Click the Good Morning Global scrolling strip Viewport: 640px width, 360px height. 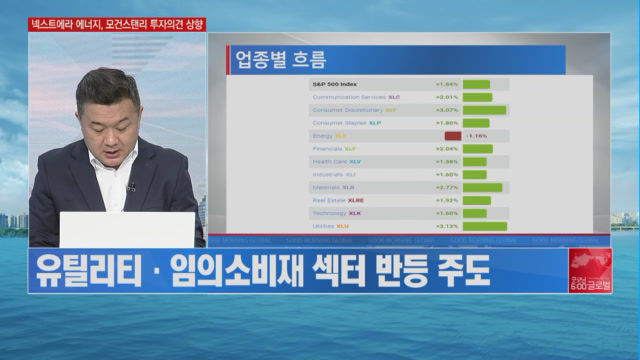(x=409, y=241)
